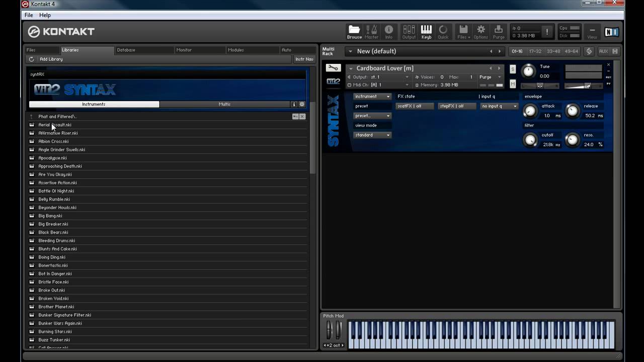This screenshot has width=644, height=362.
Task: Toggle scatFX off button
Action: point(415,106)
